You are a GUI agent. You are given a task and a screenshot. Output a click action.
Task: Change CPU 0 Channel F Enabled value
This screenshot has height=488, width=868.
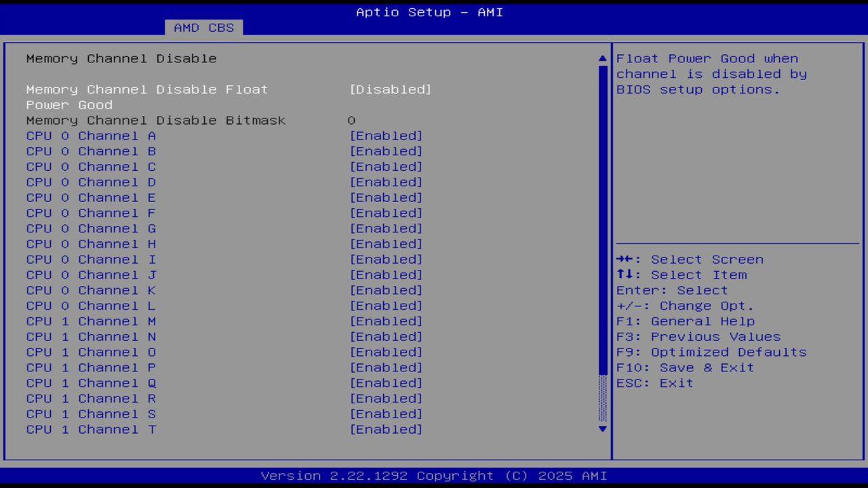386,213
